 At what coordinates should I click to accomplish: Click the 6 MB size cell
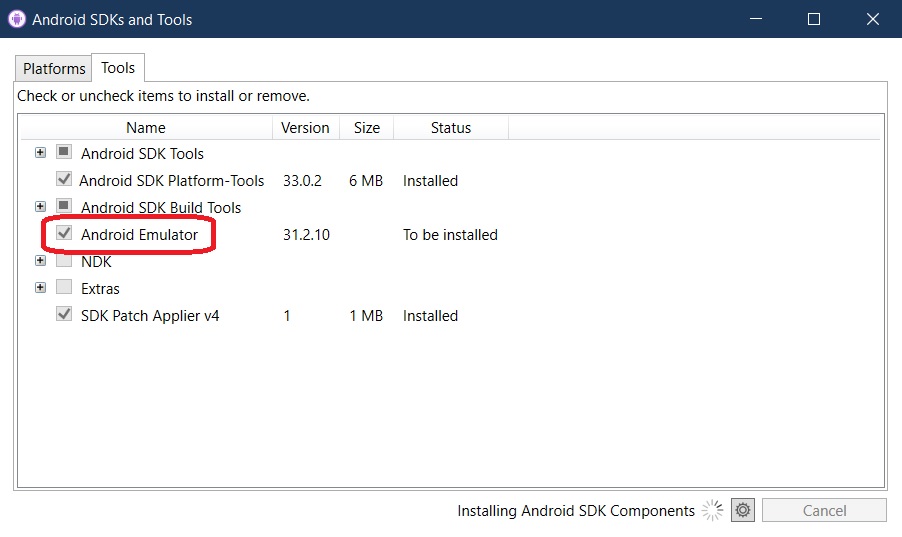[366, 181]
